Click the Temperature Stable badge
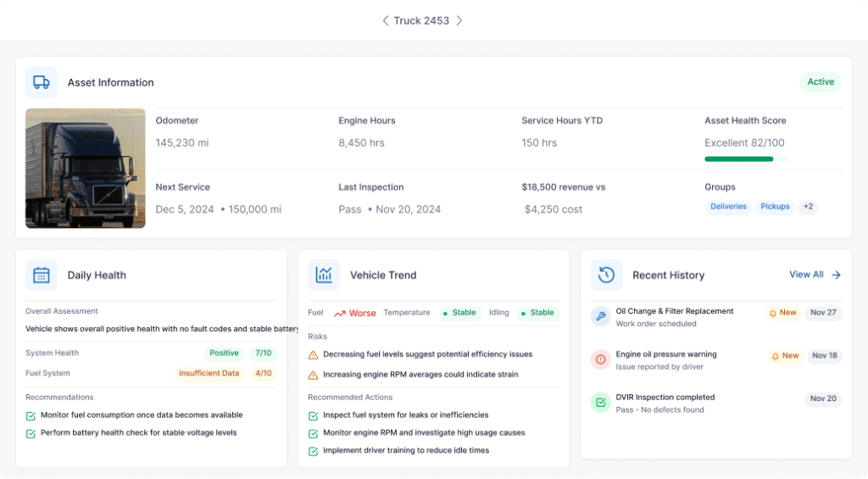868x479 pixels. click(459, 313)
